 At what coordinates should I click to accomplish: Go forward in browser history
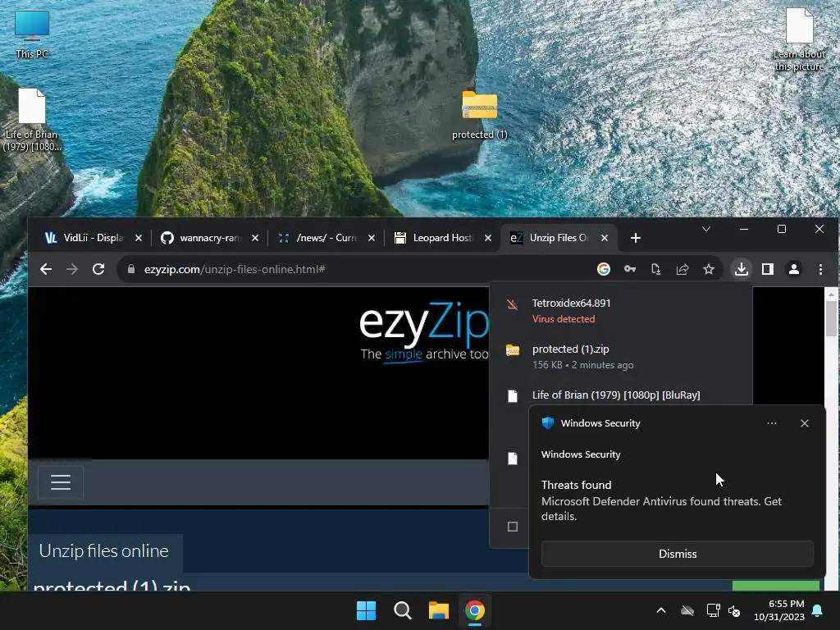[72, 269]
